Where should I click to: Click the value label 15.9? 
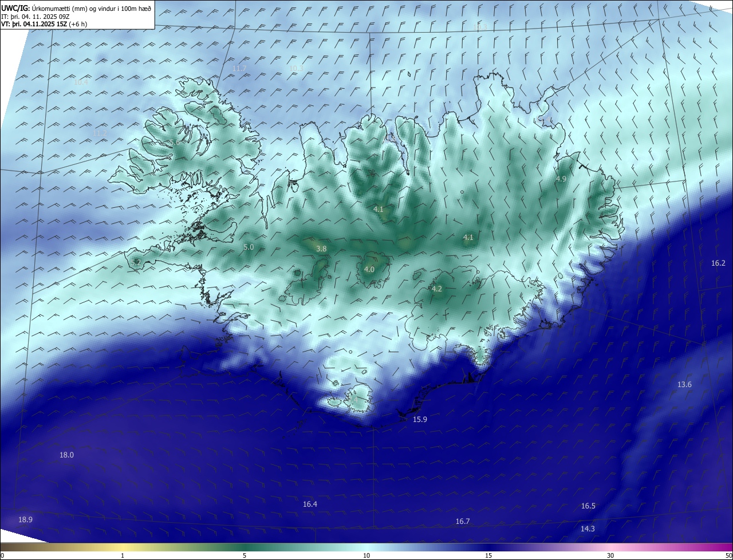click(420, 420)
